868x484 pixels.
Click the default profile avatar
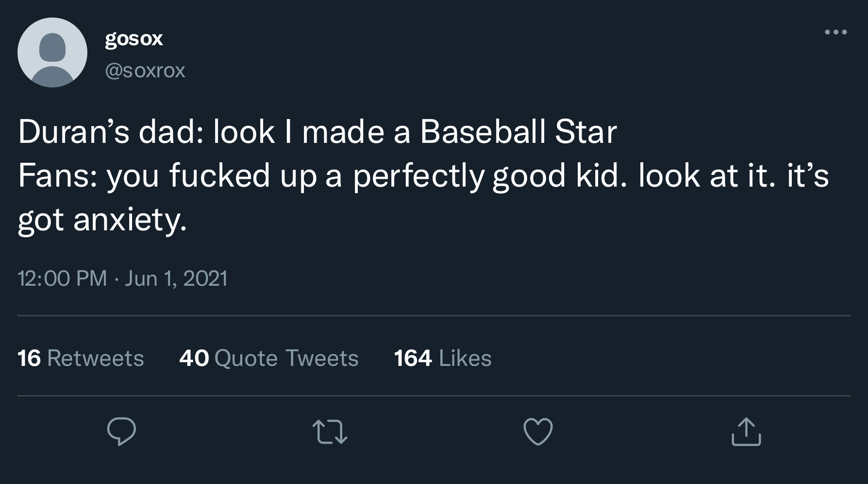(52, 52)
